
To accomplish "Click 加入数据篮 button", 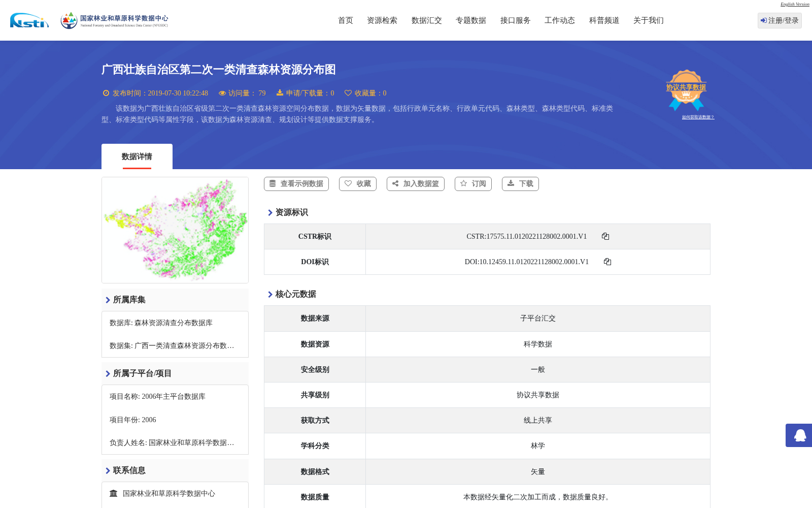I will [x=416, y=184].
